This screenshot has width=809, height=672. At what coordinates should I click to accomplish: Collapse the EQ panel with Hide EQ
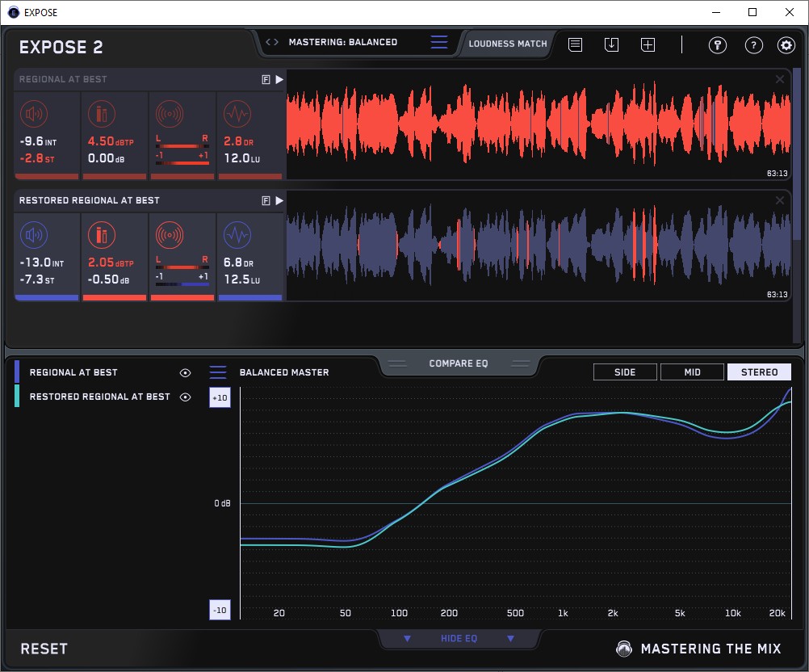point(458,639)
